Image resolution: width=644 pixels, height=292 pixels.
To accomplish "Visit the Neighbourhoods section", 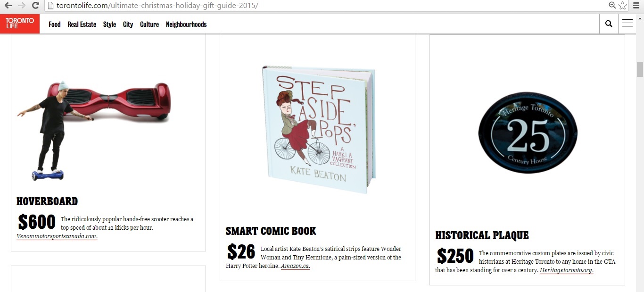I will pos(186,25).
